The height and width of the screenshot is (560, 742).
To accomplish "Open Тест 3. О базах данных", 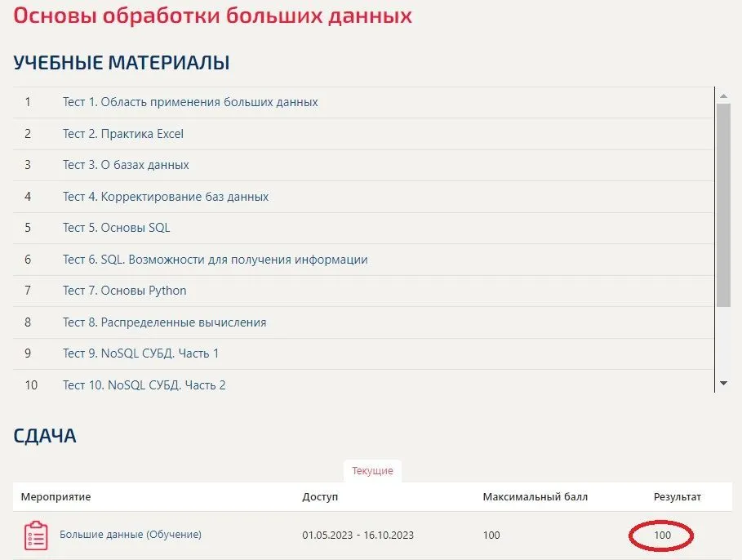I will [x=126, y=165].
